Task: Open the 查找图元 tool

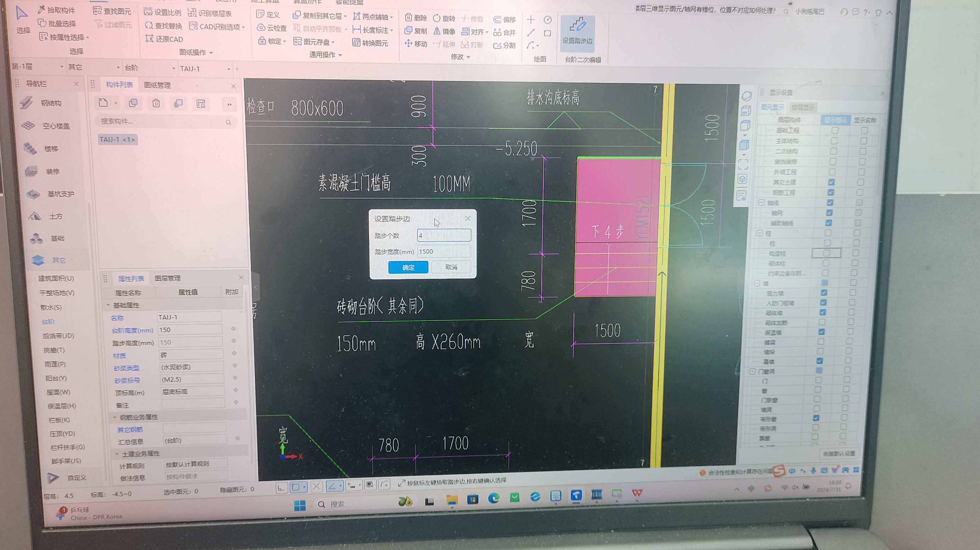Action: tap(112, 11)
